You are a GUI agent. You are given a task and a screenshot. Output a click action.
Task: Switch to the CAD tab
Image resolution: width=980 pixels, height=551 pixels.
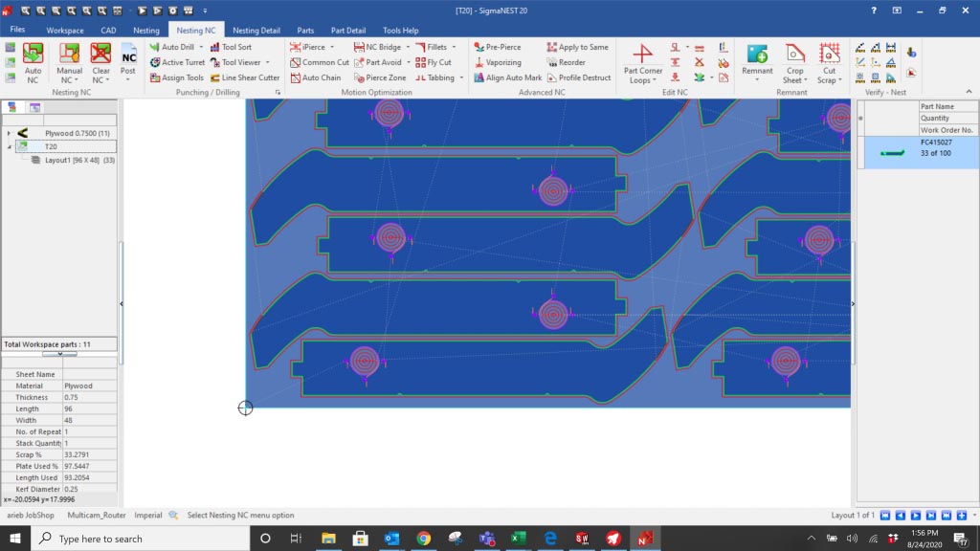pyautogui.click(x=108, y=30)
